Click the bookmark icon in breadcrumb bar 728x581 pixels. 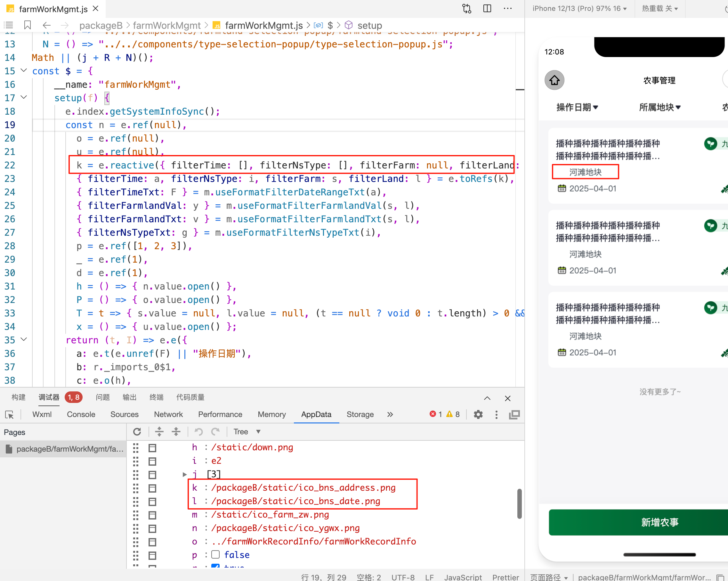[x=28, y=25]
